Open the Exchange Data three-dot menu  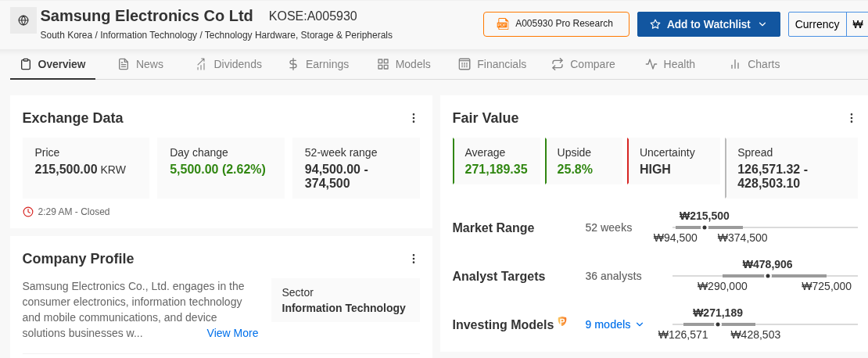(413, 118)
